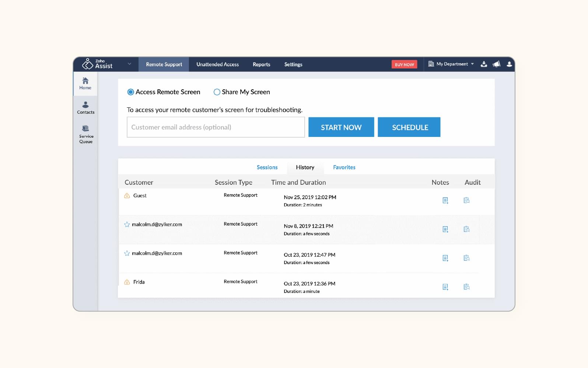The image size is (588, 368).
Task: Click the Guest customer name
Action: point(140,195)
